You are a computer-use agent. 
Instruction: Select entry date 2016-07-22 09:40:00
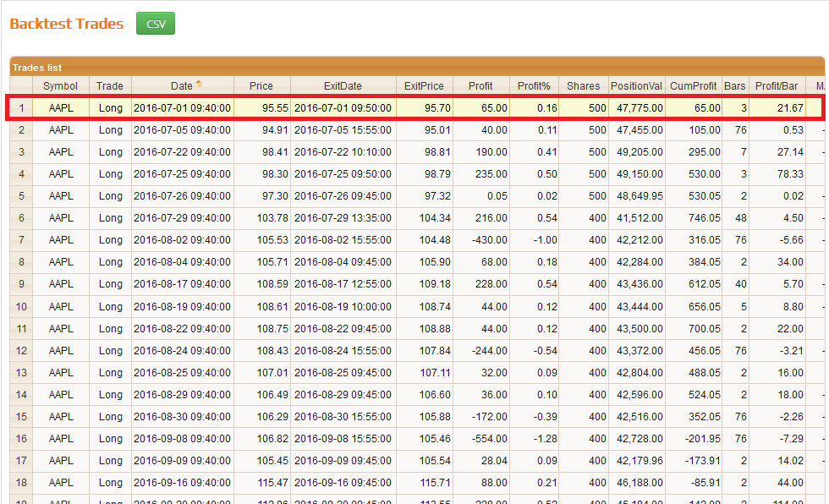point(182,152)
